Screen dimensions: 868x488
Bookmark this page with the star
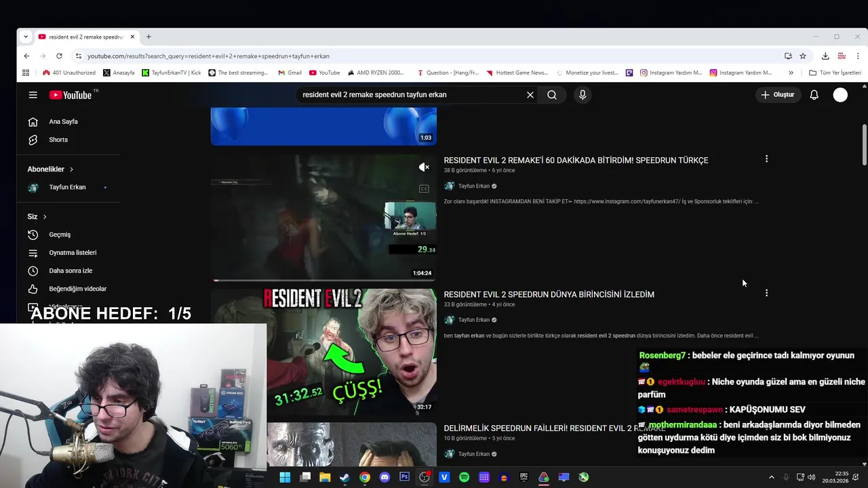pyautogui.click(x=803, y=56)
